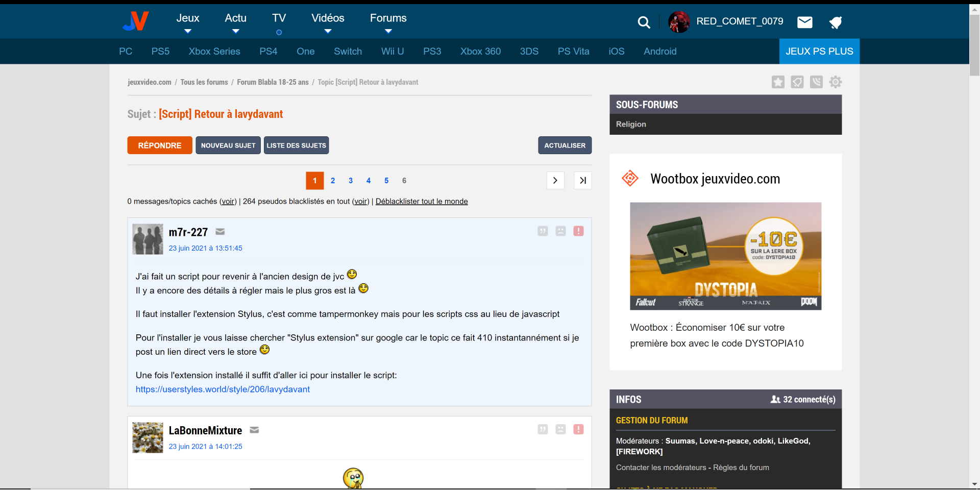980x490 pixels.
Task: Open the private messages envelope icon
Action: click(805, 22)
